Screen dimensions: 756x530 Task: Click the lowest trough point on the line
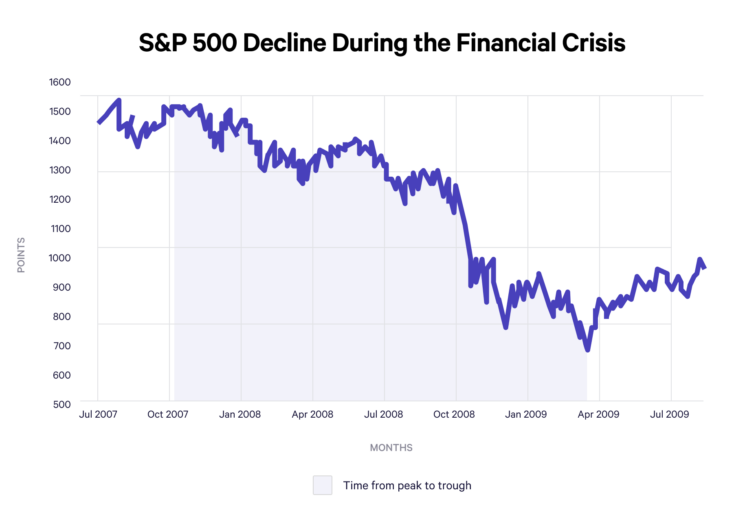pyautogui.click(x=588, y=349)
